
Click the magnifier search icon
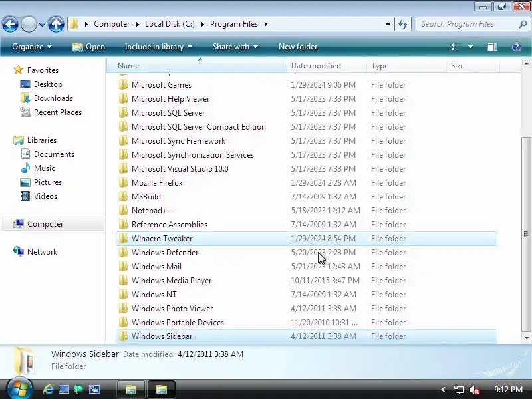[x=523, y=24]
